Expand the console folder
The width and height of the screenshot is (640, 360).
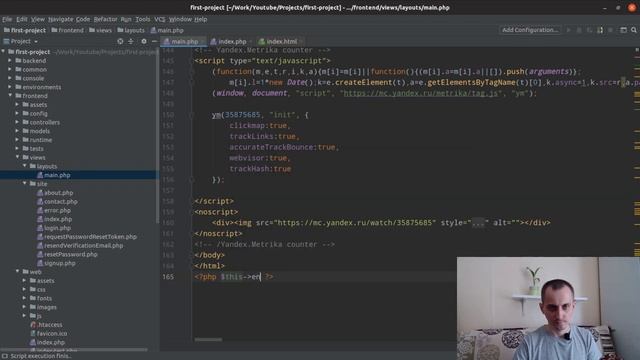[10, 78]
